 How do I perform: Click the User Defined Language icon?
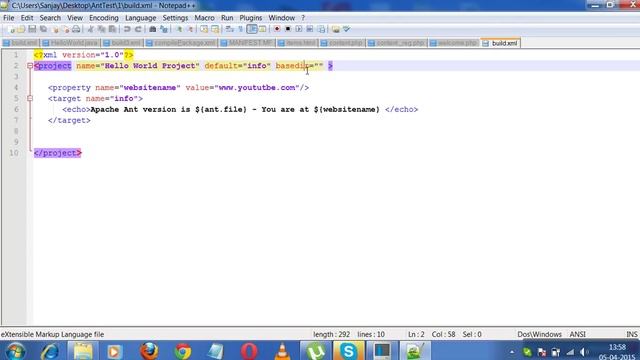(x=262, y=29)
